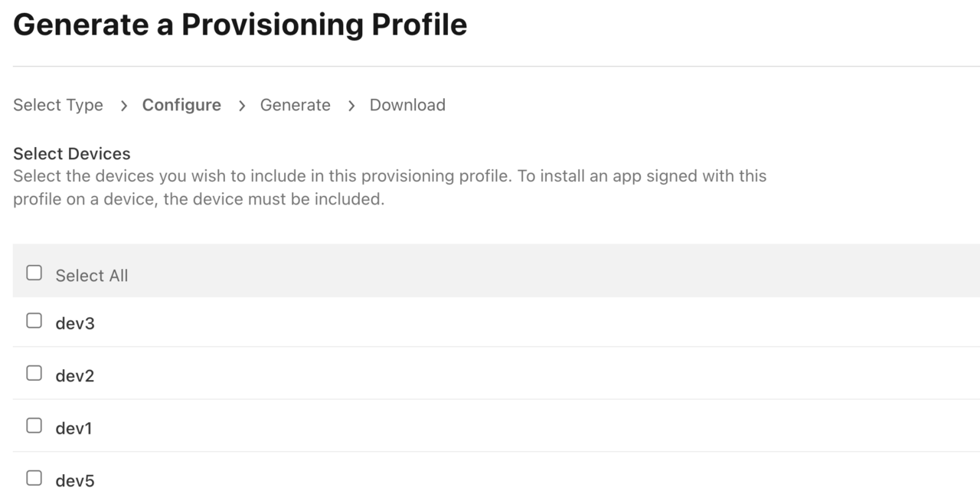Open the Download step in breadcrumb
980x501 pixels.
pyautogui.click(x=407, y=105)
